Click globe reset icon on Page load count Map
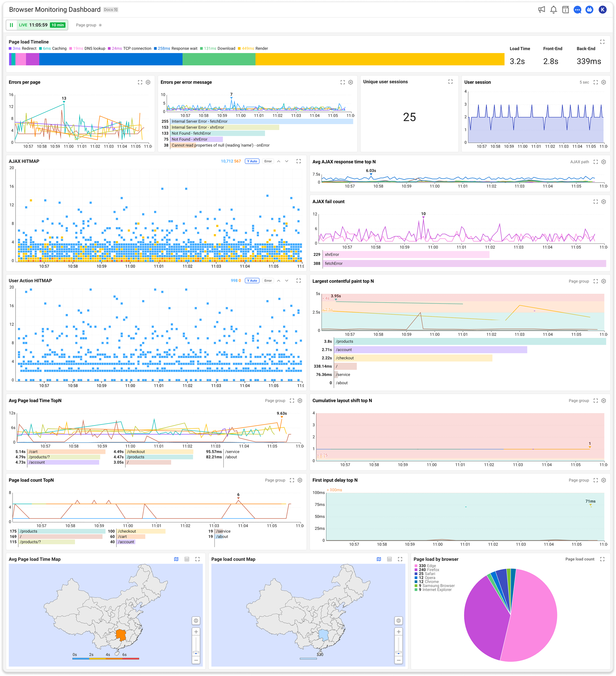The height and width of the screenshot is (676, 616). (x=398, y=620)
